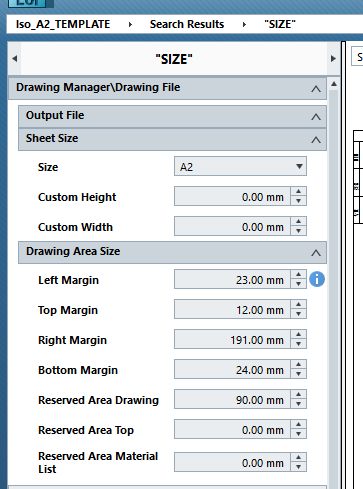Navigate back with the left panel arrow
The image size is (363, 489).
pyautogui.click(x=14, y=59)
